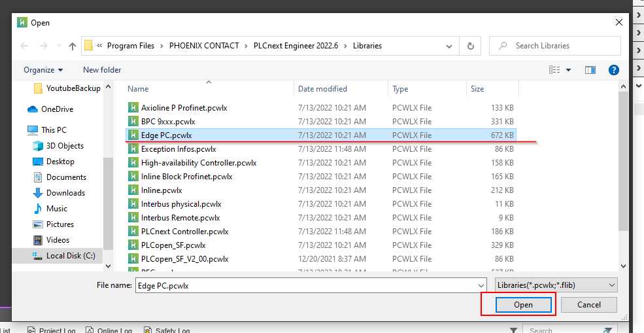Select PLCopen_SF_V2_00.pcwlx file icon

(133, 259)
